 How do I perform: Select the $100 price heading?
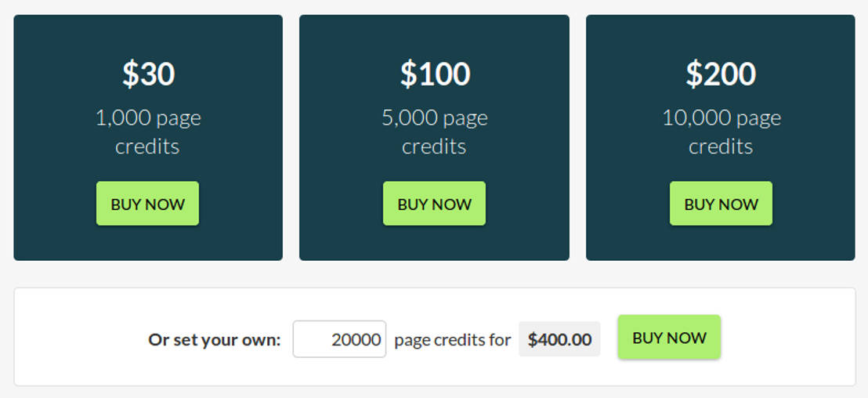(435, 74)
